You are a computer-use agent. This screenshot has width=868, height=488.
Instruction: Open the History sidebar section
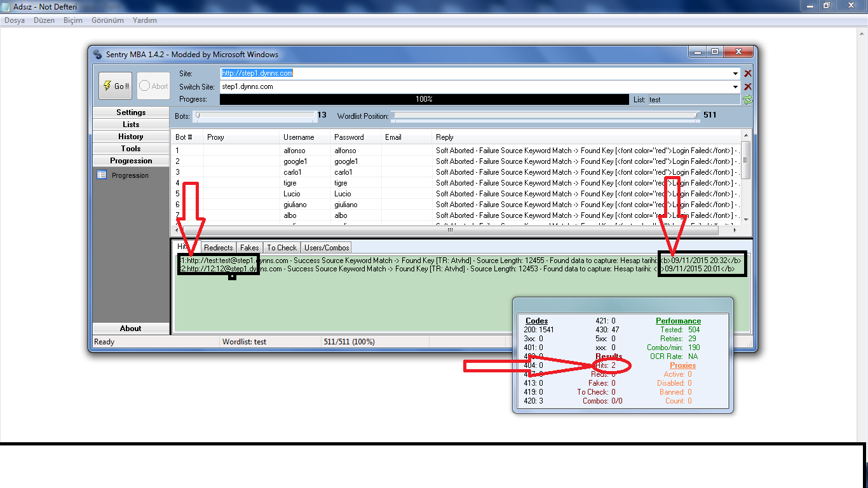click(131, 137)
